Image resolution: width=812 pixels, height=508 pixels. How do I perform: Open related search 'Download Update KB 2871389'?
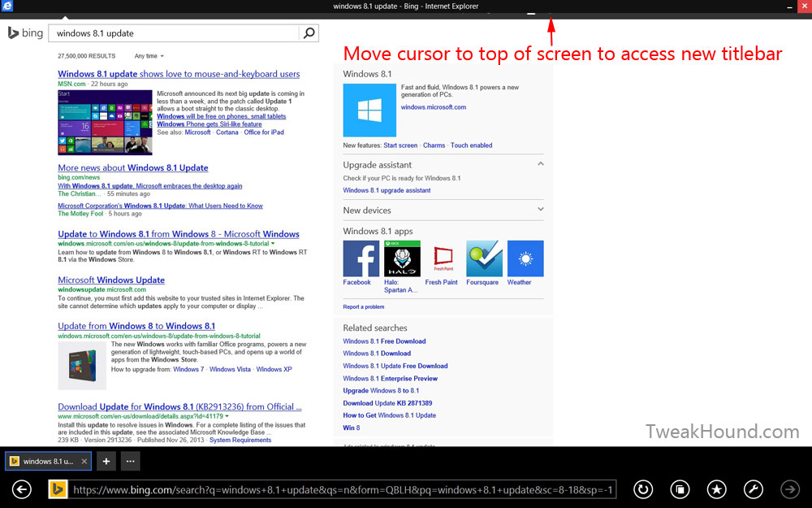tap(387, 403)
